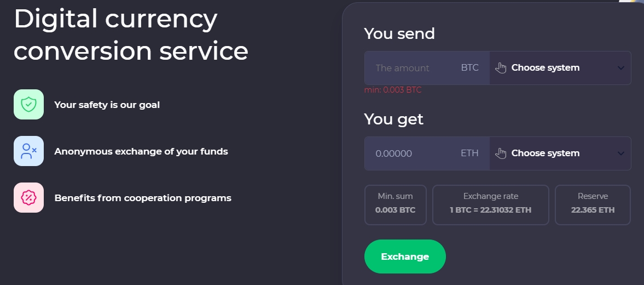
Task: Click the anonymous user icon
Action: click(x=28, y=151)
